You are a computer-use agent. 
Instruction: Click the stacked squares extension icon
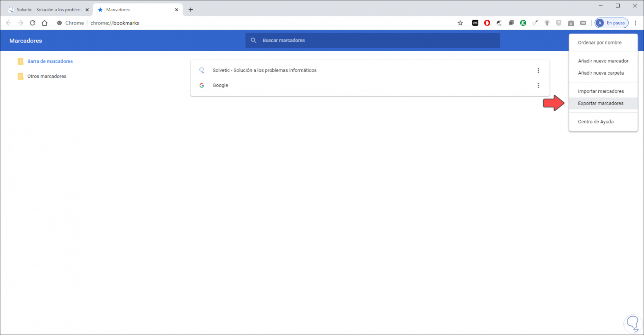[x=511, y=23]
